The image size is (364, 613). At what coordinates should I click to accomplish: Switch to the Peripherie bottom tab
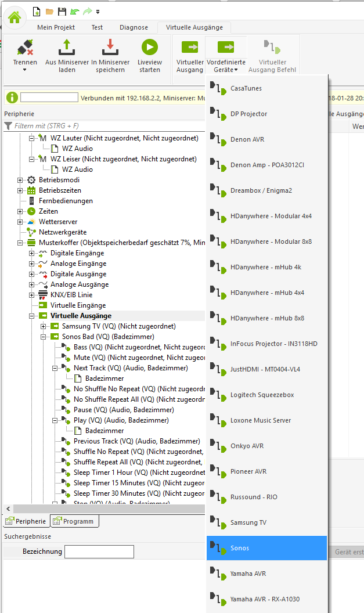coord(26,521)
